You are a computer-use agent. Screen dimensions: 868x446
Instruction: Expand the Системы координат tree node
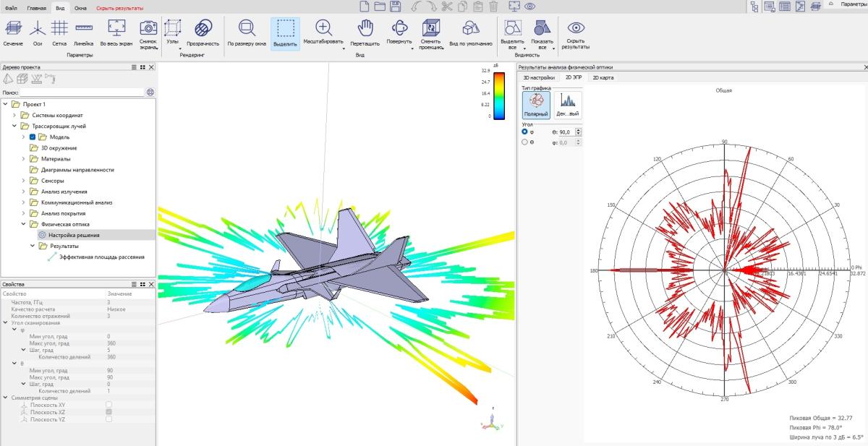[x=14, y=115]
